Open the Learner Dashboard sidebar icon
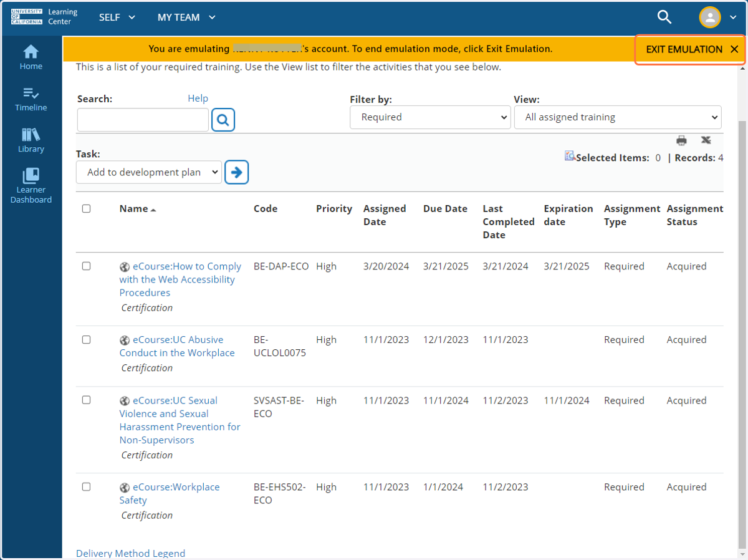748x560 pixels. (x=31, y=185)
